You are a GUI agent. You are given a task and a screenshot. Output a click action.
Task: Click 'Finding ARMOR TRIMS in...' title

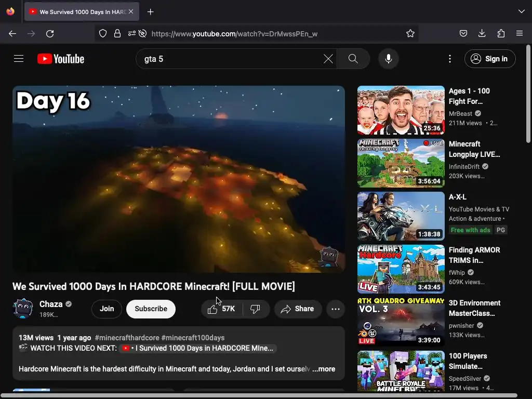coord(474,255)
